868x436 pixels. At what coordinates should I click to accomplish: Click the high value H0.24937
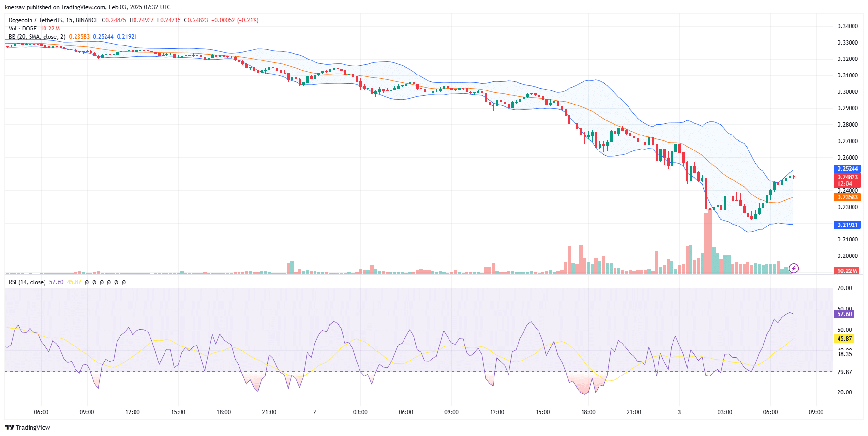point(142,20)
